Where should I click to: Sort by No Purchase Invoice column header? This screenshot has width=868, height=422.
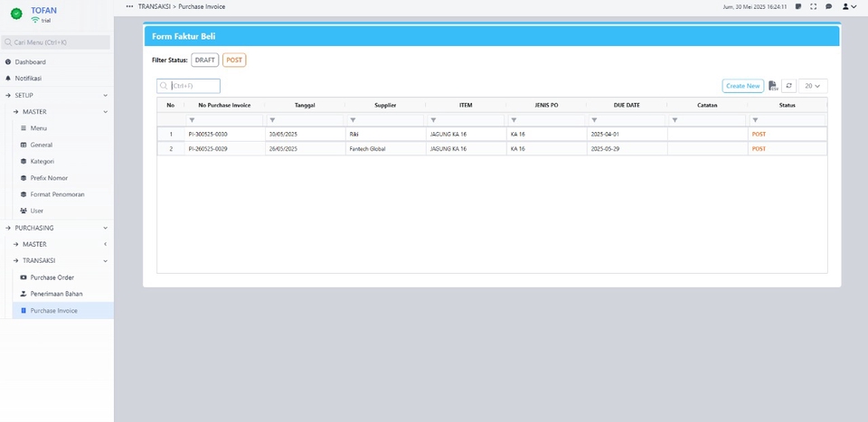(224, 105)
